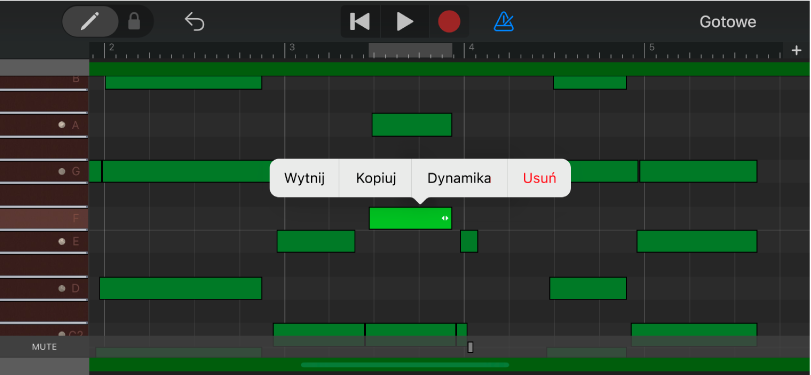Select the E note at bar 5
The width and height of the screenshot is (811, 375).
click(697, 242)
